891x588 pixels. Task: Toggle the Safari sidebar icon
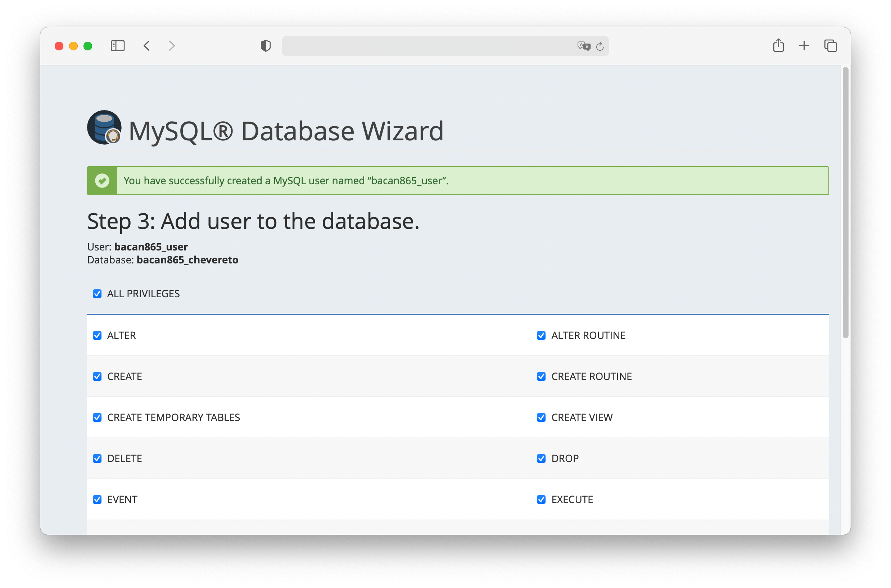click(117, 46)
